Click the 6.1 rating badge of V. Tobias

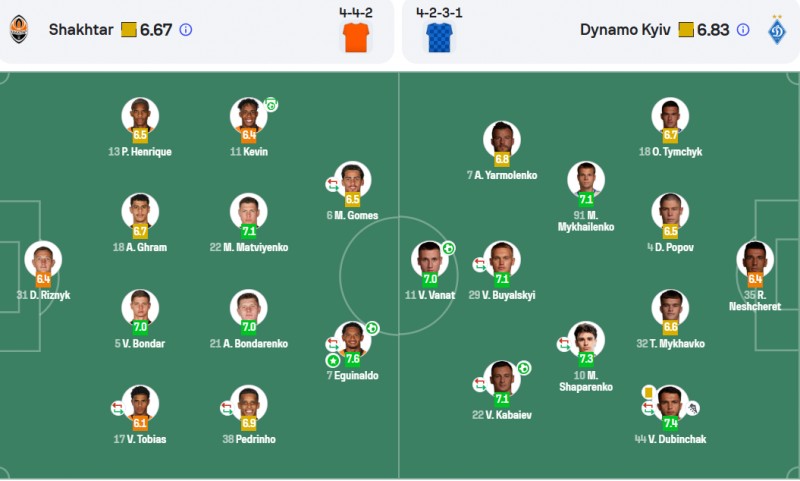pyautogui.click(x=140, y=422)
